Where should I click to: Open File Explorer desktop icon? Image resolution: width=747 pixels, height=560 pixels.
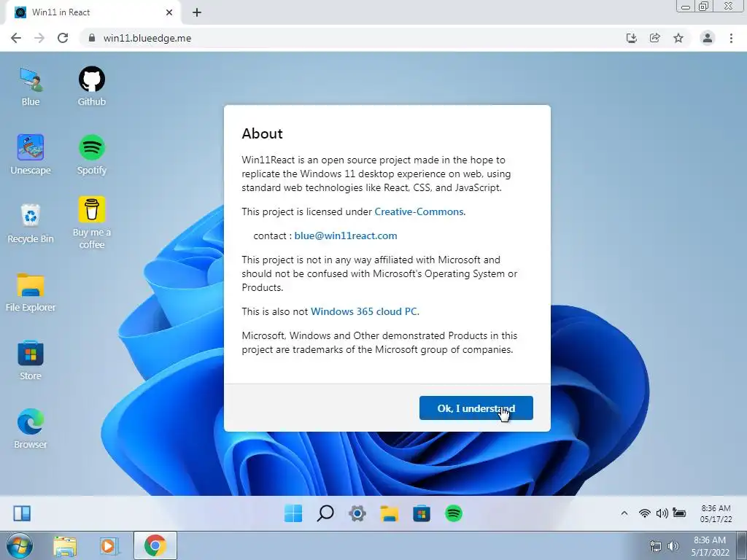[31, 292]
